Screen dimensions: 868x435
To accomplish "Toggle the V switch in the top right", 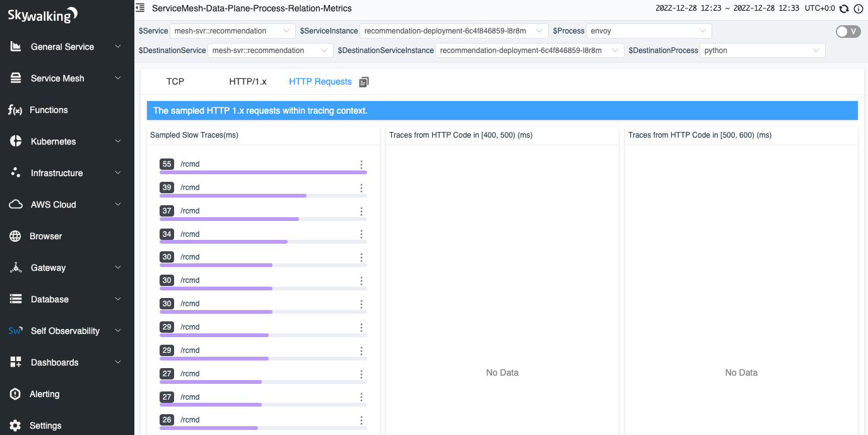I will point(848,30).
